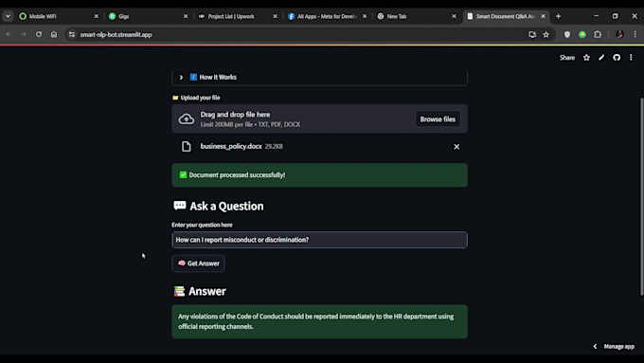Open the Streamlit app kebab menu
Image resolution: width=644 pixels, height=363 pixels.
632,58
